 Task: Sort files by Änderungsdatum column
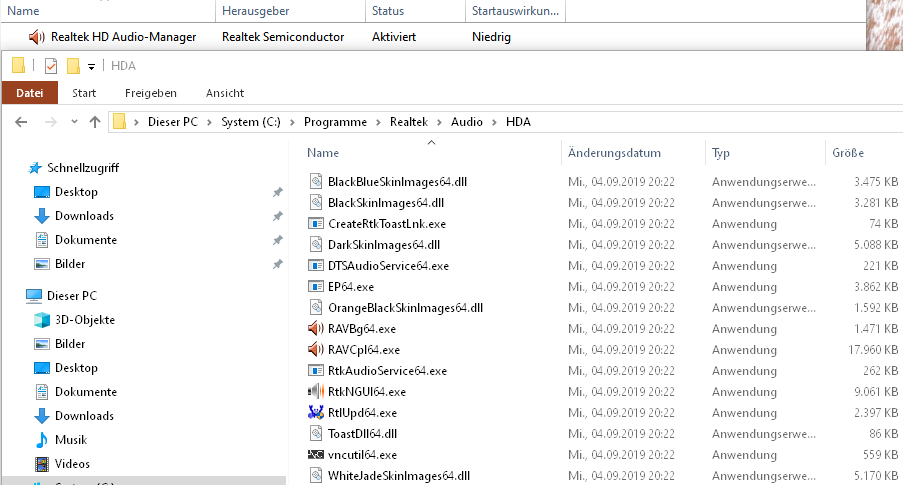pyautogui.click(x=614, y=153)
